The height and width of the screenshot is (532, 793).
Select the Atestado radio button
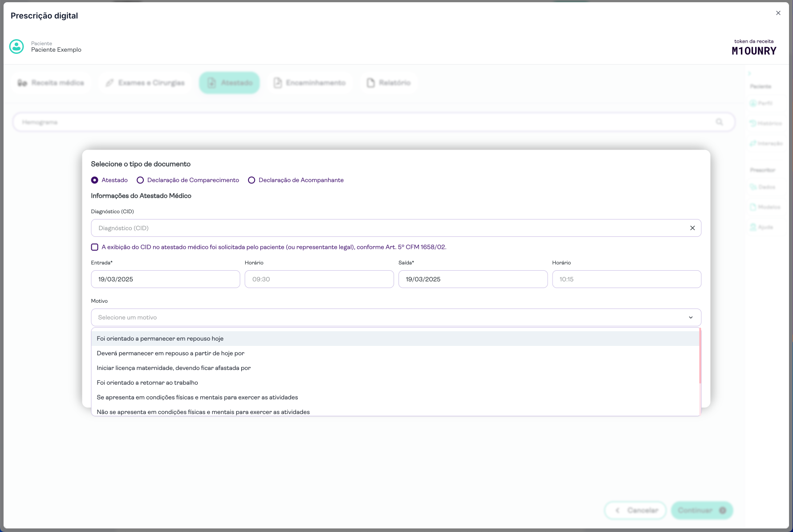point(95,180)
